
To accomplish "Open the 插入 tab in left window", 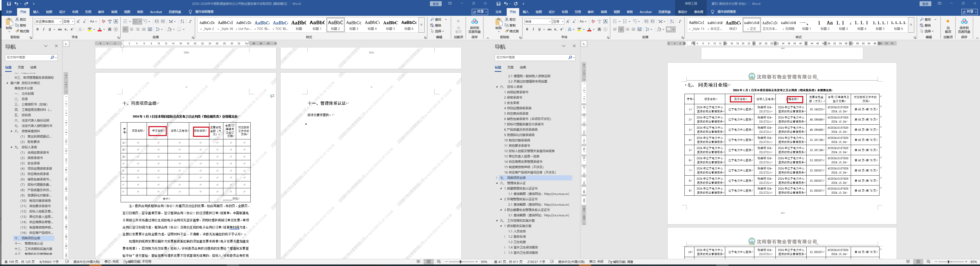I will coord(36,12).
